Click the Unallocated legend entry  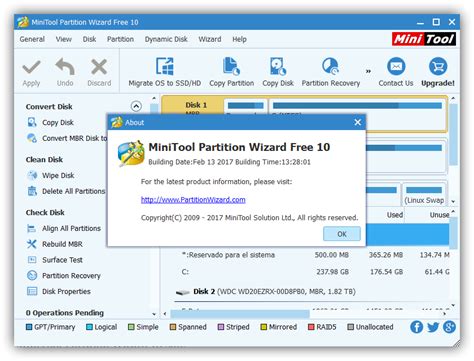(x=370, y=327)
